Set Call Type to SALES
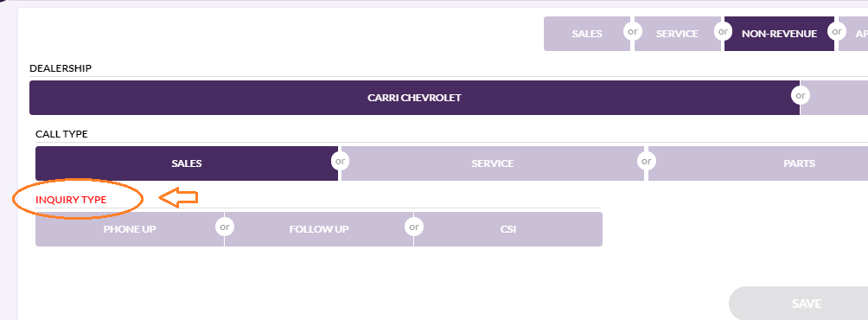 click(x=187, y=163)
